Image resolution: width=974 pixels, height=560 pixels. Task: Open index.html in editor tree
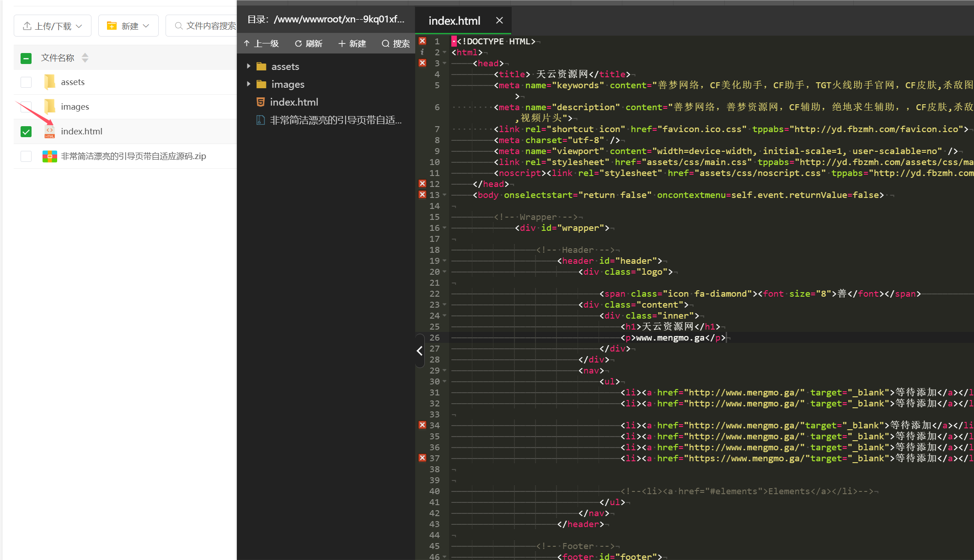point(294,102)
